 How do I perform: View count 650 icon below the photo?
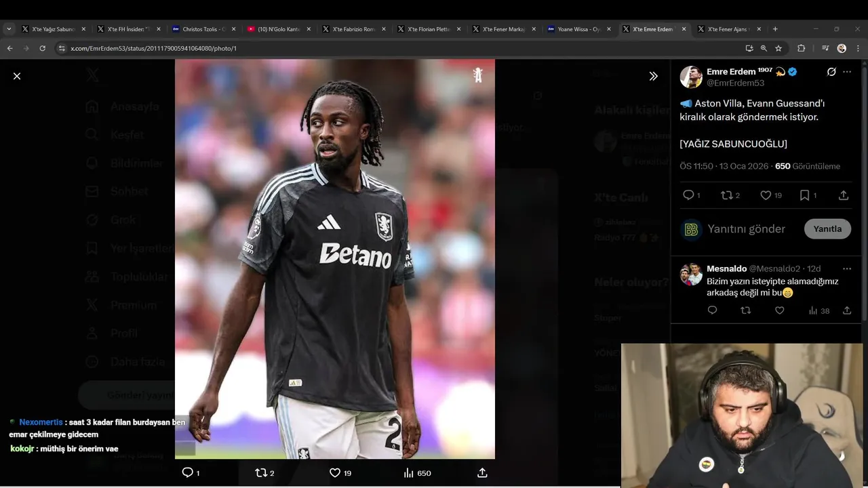[x=408, y=472]
